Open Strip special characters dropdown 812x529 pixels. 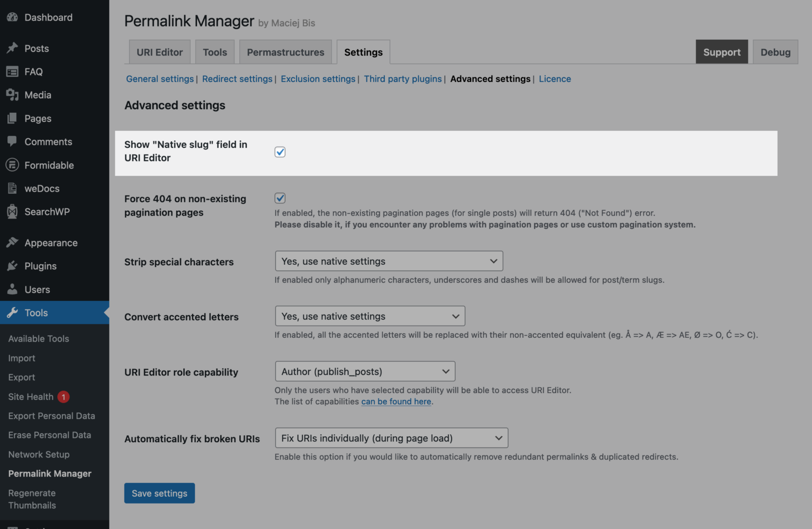click(x=389, y=261)
